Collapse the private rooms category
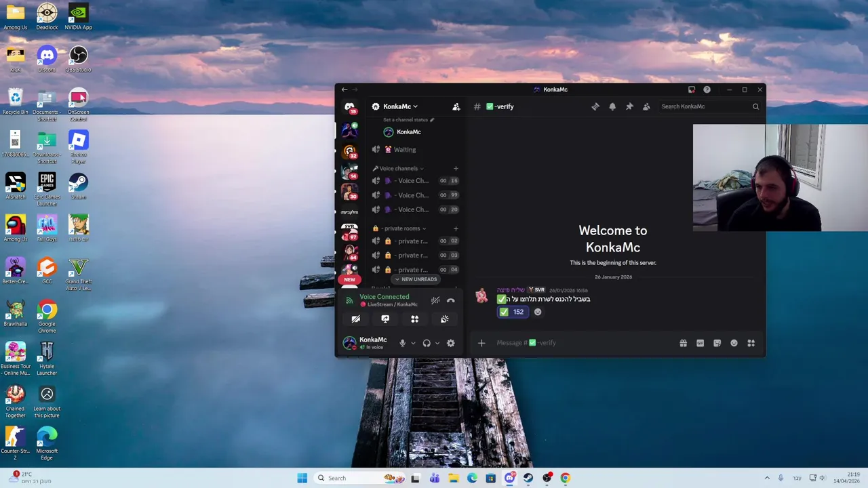The width and height of the screenshot is (868, 488). coord(399,228)
